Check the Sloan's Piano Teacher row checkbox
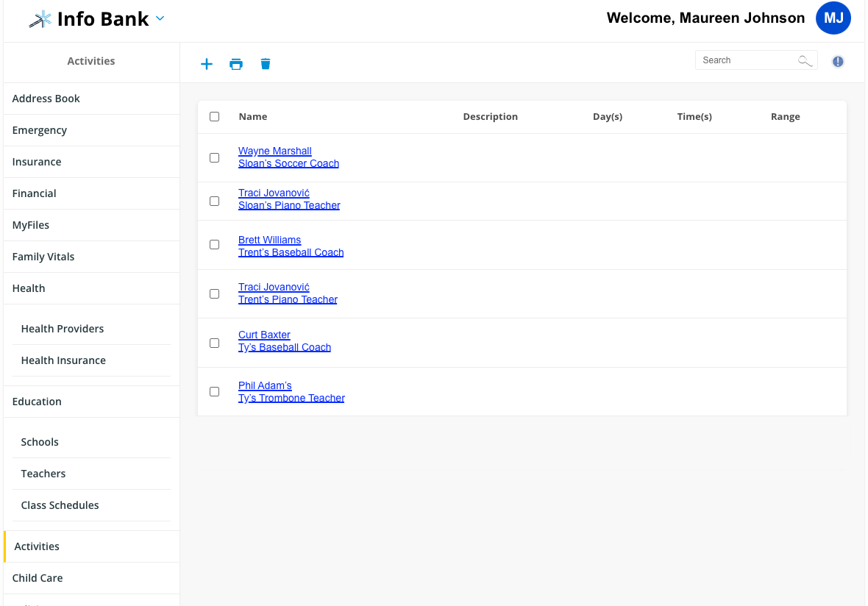This screenshot has height=606, width=868. pos(214,201)
